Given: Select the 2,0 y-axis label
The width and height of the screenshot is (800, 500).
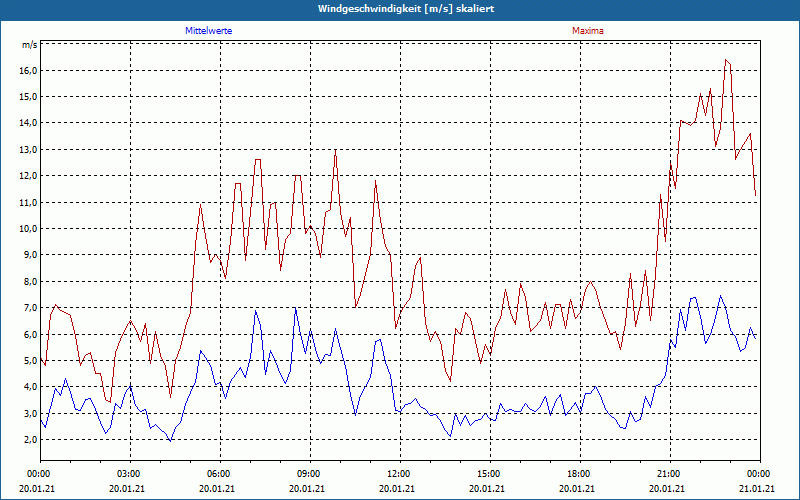Looking at the screenshot, I should [x=31, y=440].
